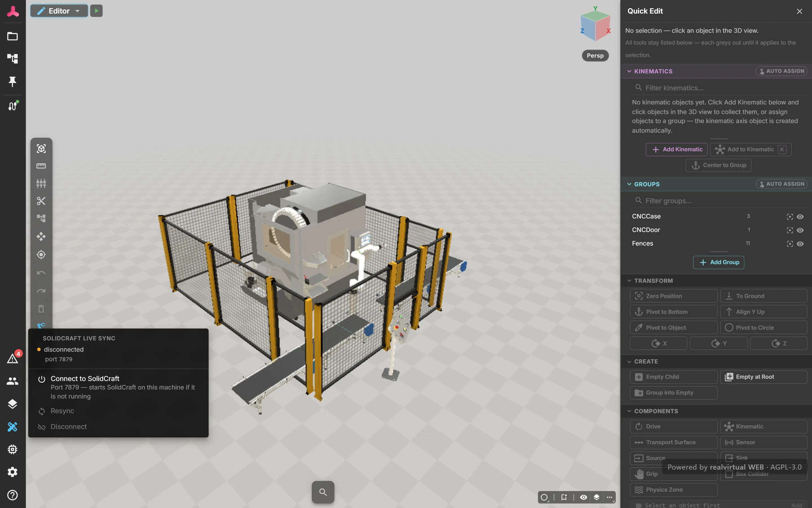The height and width of the screenshot is (508, 812).
Task: Click the green play simulation button
Action: click(x=96, y=11)
